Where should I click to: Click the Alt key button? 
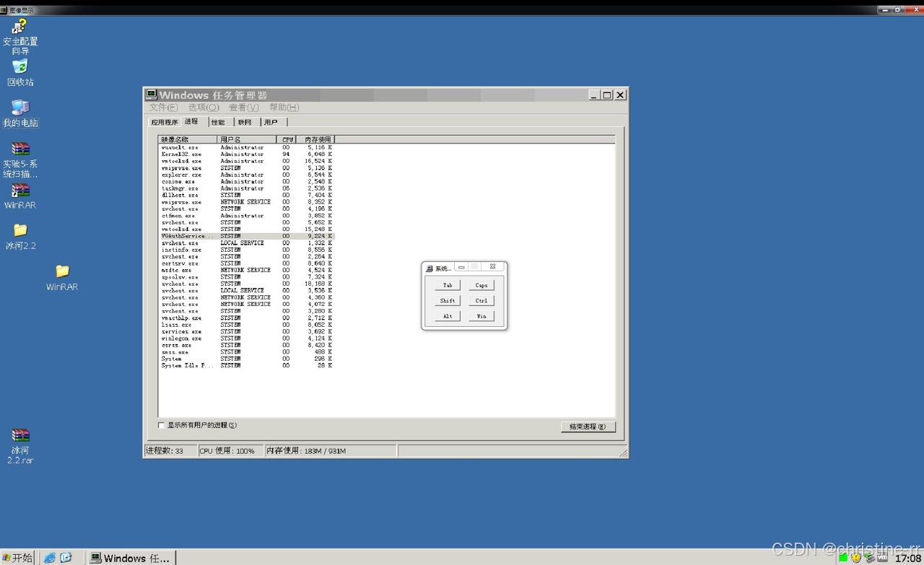tap(448, 316)
